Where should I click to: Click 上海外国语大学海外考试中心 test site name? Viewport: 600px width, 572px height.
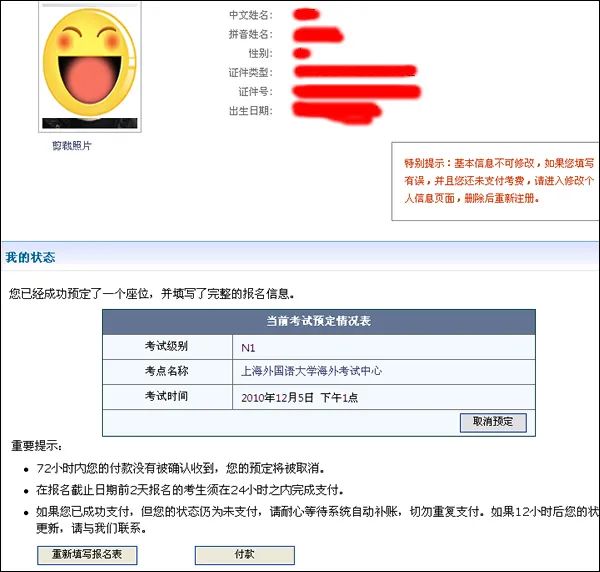[x=311, y=371]
